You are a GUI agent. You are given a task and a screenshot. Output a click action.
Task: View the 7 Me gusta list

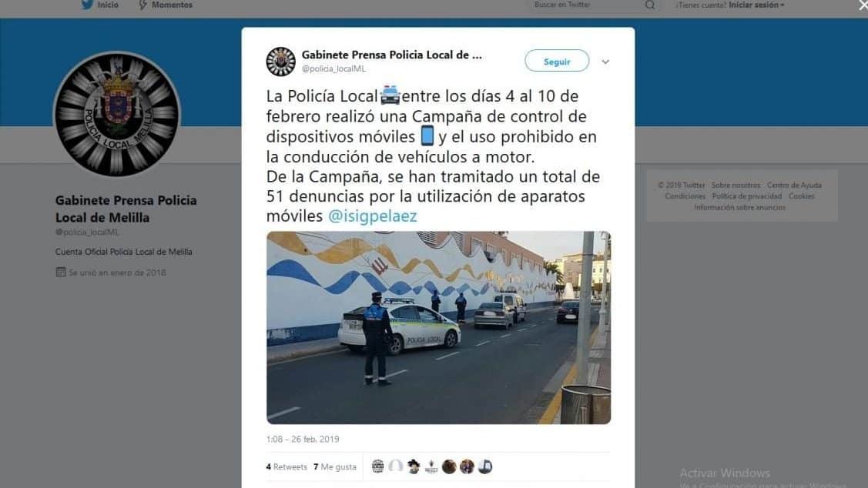coord(335,467)
